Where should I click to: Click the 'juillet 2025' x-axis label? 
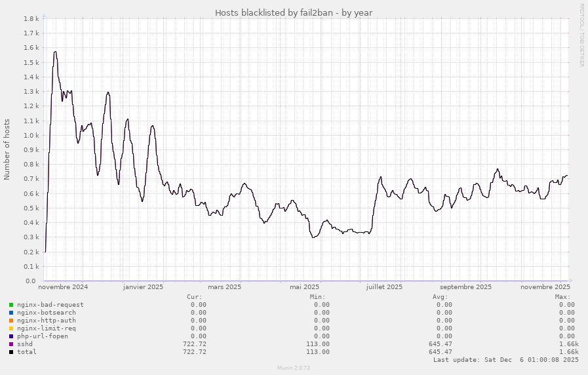pos(384,287)
